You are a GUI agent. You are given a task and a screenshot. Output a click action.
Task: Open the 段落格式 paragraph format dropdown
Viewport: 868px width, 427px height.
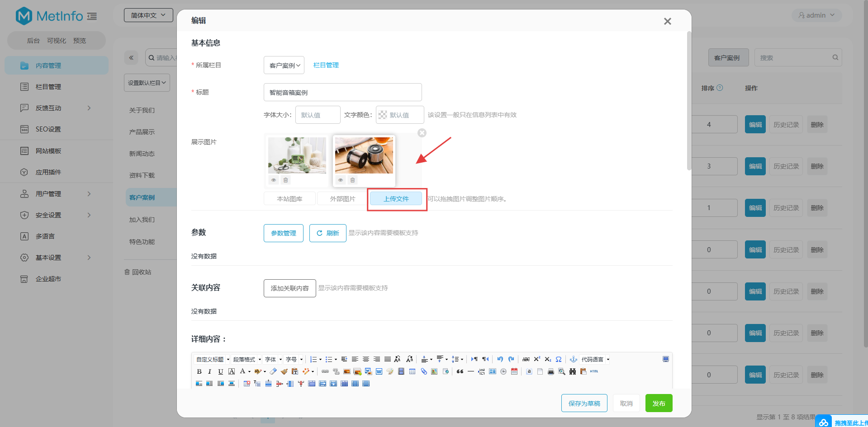point(247,360)
